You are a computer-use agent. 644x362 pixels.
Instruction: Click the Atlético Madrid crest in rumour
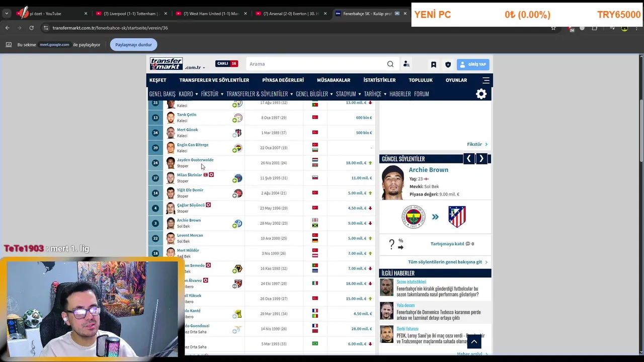click(x=457, y=217)
